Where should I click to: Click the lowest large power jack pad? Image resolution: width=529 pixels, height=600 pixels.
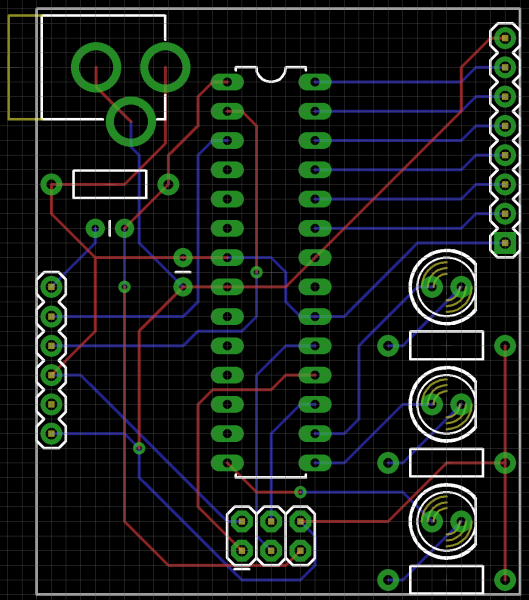coord(131,122)
